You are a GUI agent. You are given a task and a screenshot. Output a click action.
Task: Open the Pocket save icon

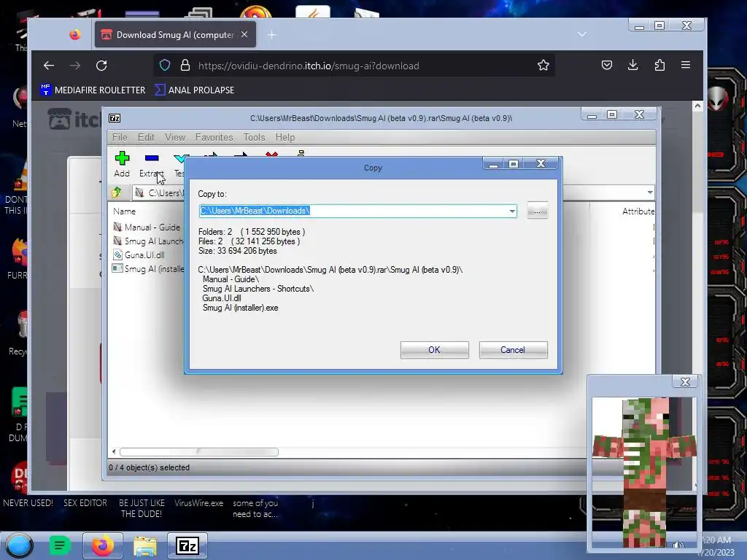pyautogui.click(x=606, y=65)
